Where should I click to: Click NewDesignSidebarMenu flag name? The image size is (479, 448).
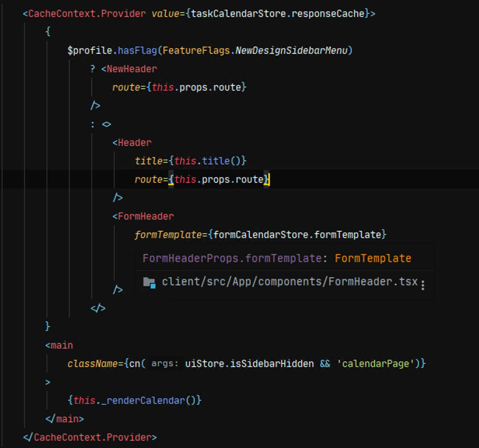(292, 50)
